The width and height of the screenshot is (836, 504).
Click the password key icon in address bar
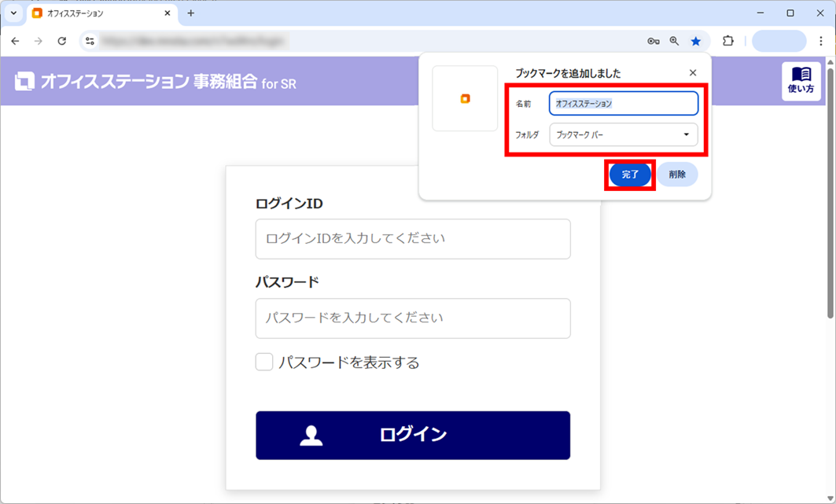pyautogui.click(x=653, y=41)
